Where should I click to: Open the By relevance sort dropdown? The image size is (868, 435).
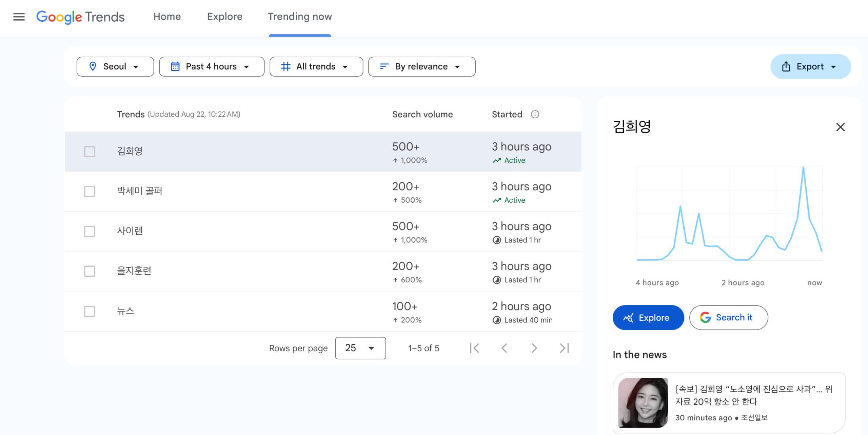click(422, 66)
